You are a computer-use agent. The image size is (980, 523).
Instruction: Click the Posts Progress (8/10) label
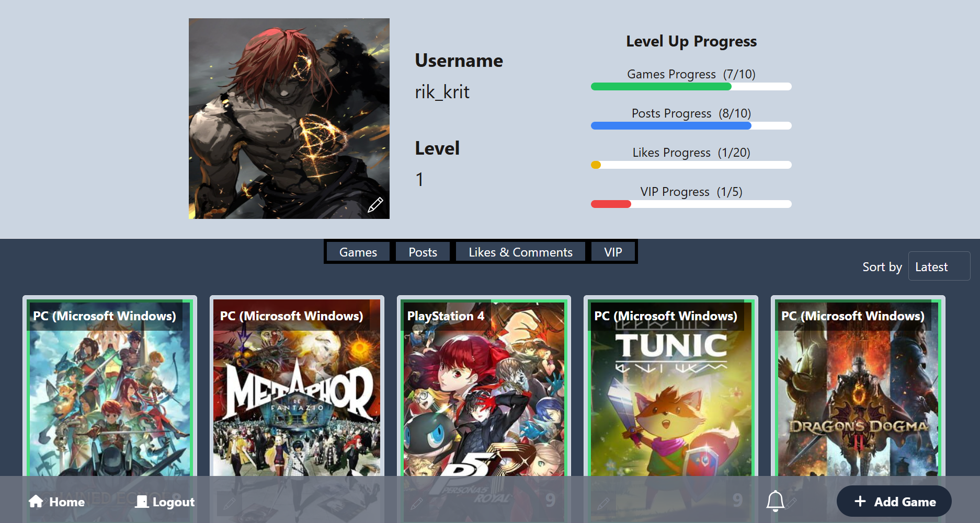point(691,113)
